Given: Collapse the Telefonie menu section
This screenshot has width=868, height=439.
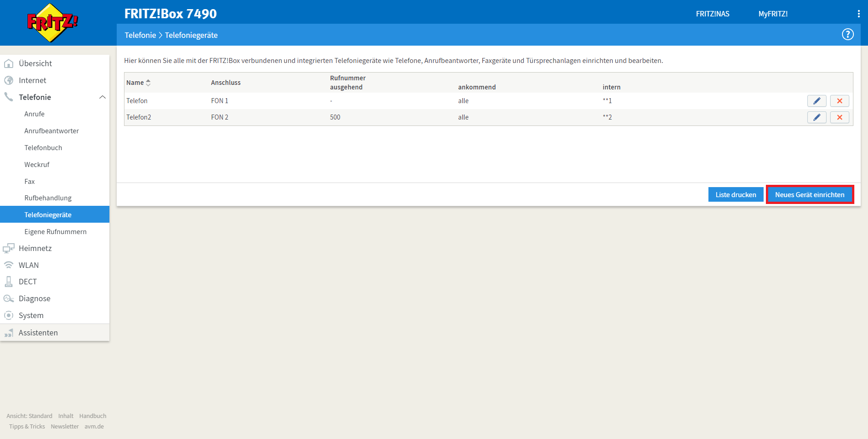Looking at the screenshot, I should [103, 97].
